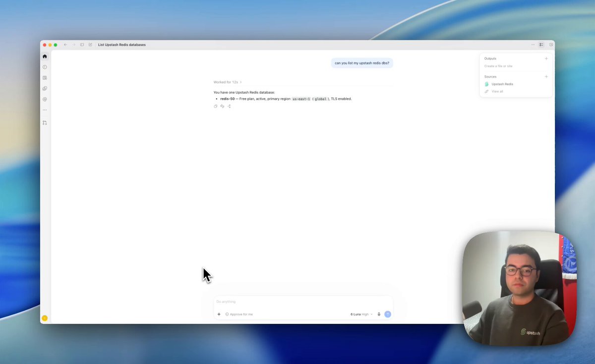Expand the "Worked for 12s" details
Viewport: 595px width, 364px height.
pyautogui.click(x=228, y=82)
